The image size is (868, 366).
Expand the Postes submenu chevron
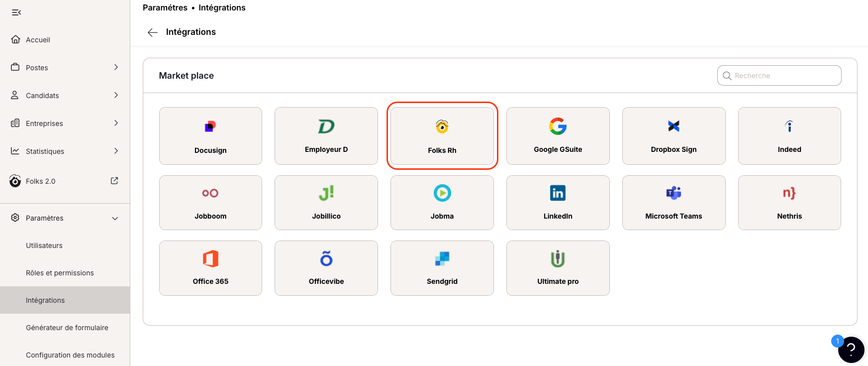[116, 67]
